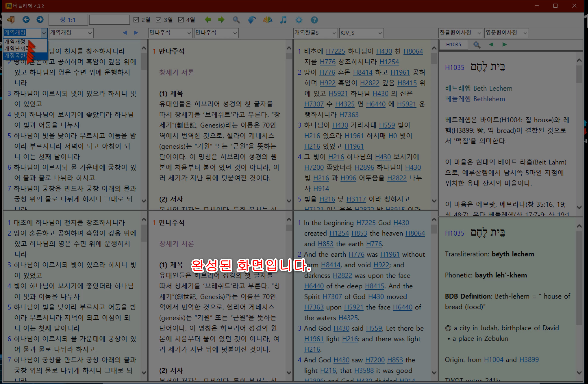The height and width of the screenshot is (384, 588).
Task: Click the green left arrow in toolbar
Action: coord(208,20)
